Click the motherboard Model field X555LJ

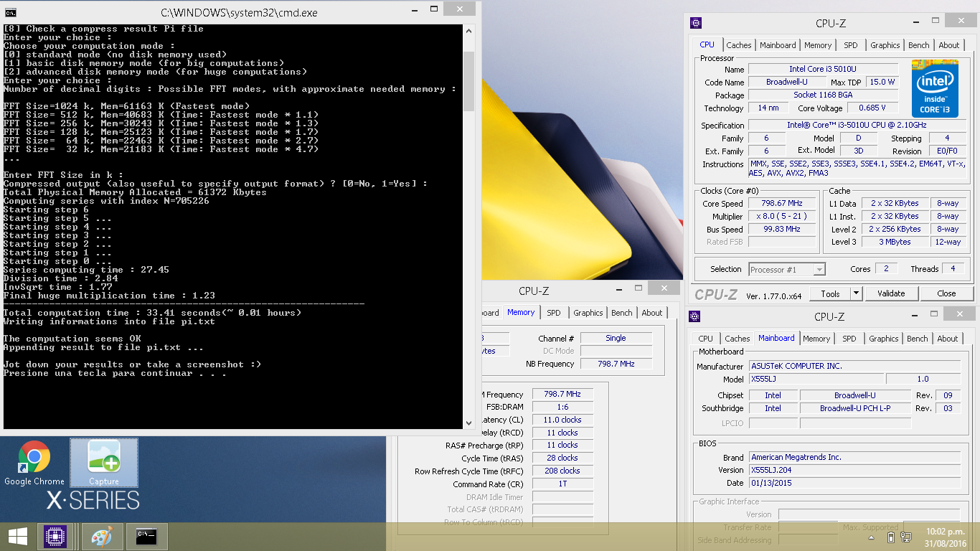[816, 379]
